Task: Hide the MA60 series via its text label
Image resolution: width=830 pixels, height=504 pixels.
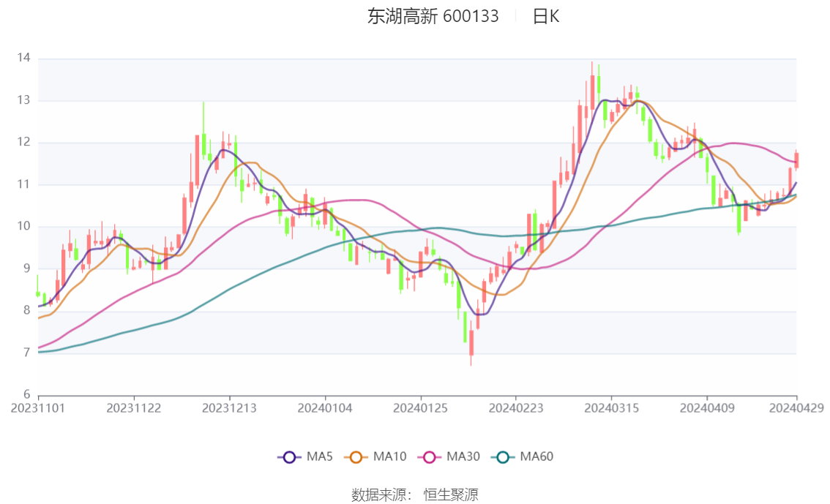Action: pyautogui.click(x=536, y=457)
